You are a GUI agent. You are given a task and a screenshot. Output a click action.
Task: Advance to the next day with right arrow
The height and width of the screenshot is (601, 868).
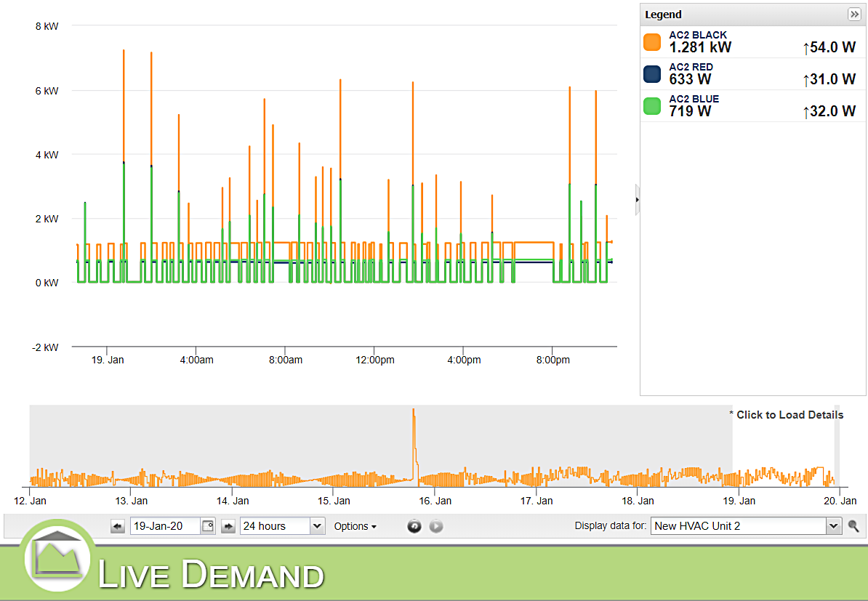[228, 526]
